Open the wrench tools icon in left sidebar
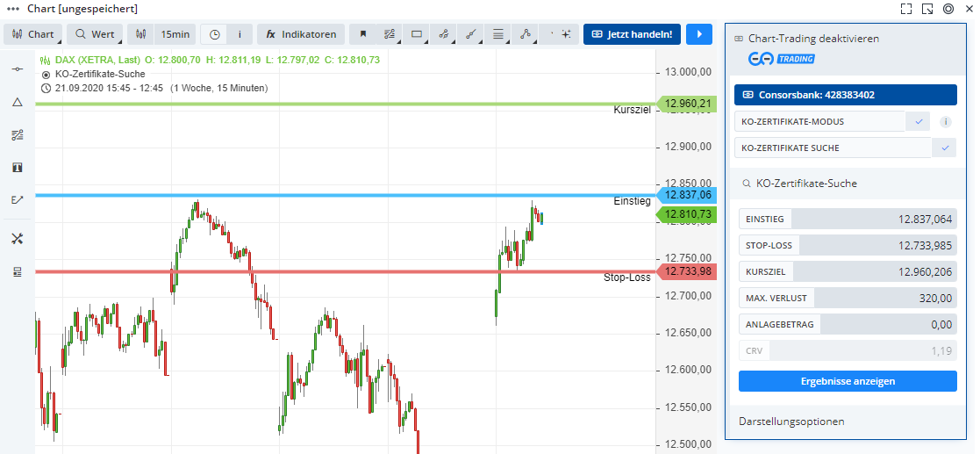 point(18,238)
